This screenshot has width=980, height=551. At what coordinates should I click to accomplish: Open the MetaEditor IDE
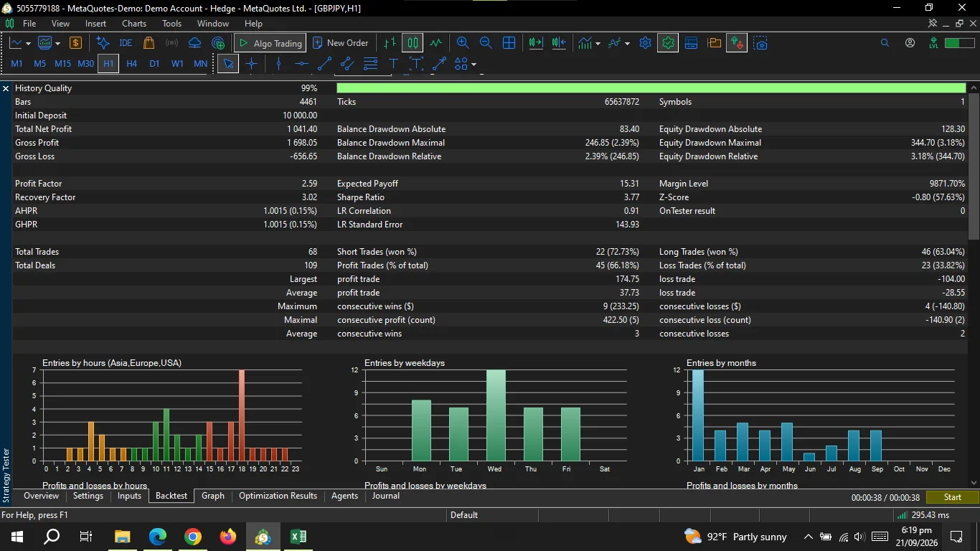click(x=126, y=43)
